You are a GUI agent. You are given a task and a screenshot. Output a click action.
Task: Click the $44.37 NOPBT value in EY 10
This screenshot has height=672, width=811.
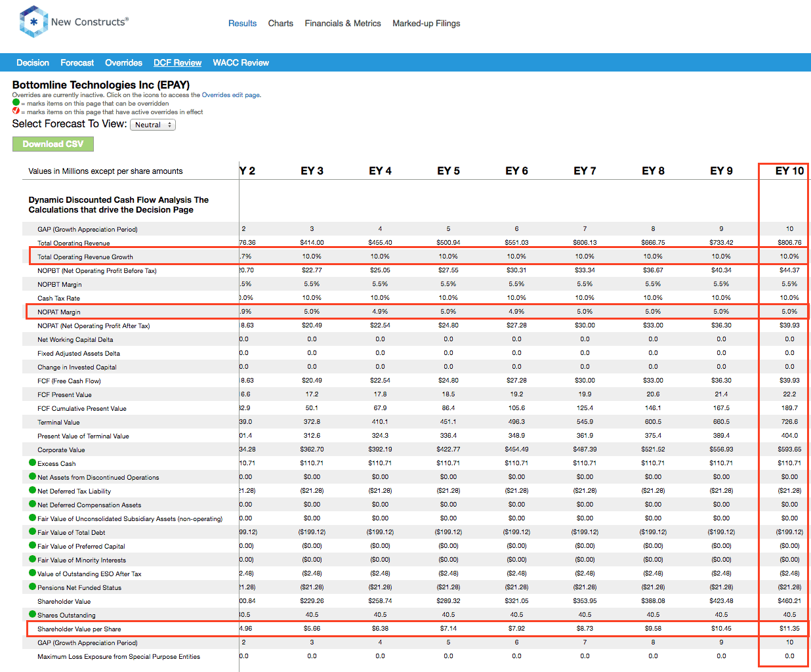[789, 270]
